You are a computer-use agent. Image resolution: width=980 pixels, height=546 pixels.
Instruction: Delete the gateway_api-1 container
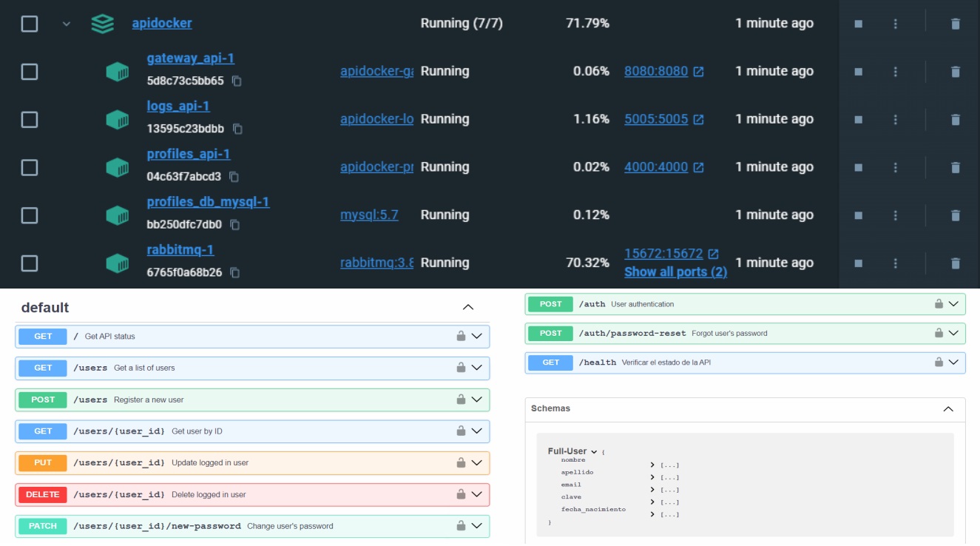pyautogui.click(x=955, y=72)
